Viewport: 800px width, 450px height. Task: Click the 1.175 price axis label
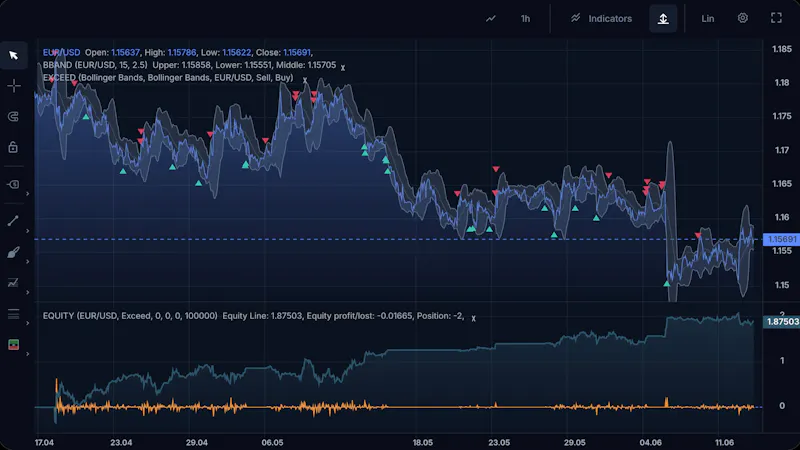[x=782, y=116]
